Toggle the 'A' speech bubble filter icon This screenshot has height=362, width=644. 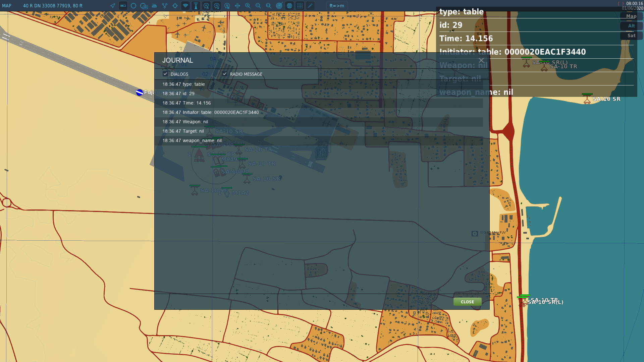point(206,6)
